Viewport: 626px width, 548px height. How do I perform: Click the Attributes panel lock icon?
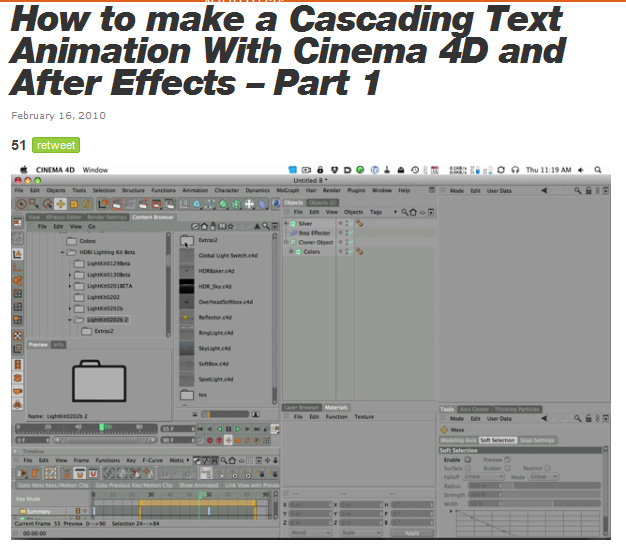point(588,190)
